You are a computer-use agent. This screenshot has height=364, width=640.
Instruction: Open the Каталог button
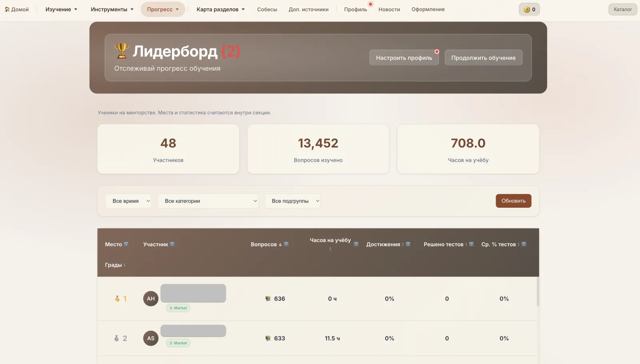(623, 9)
